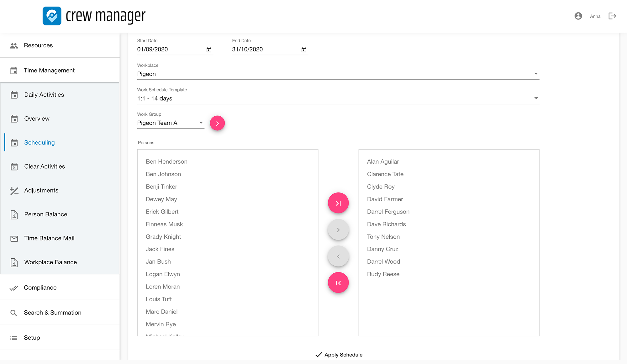Screen dimensions: 627x364
Task: Click the pink Work Group arrow button
Action: pos(217,123)
